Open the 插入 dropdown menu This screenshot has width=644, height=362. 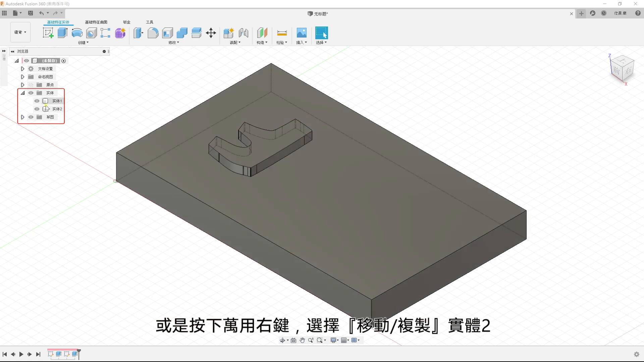[x=302, y=43]
